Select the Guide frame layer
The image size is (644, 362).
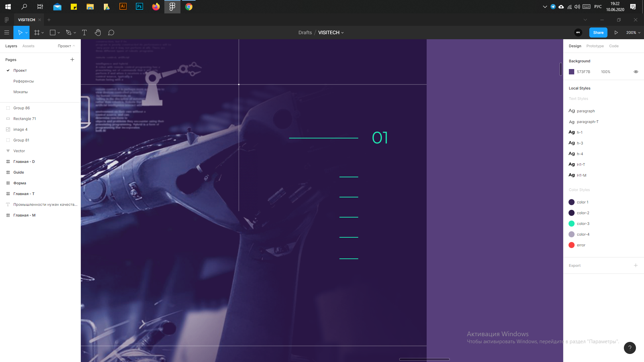click(x=40, y=172)
